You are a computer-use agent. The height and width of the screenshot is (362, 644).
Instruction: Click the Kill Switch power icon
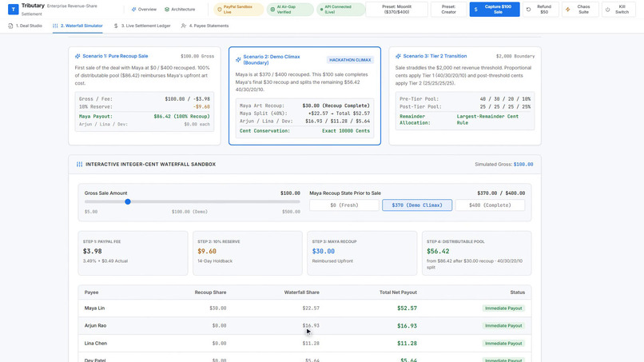[607, 10]
